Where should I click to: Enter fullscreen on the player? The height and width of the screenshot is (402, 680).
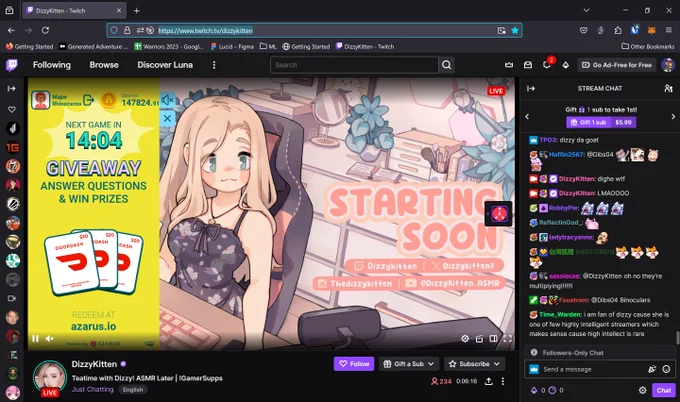pos(507,339)
